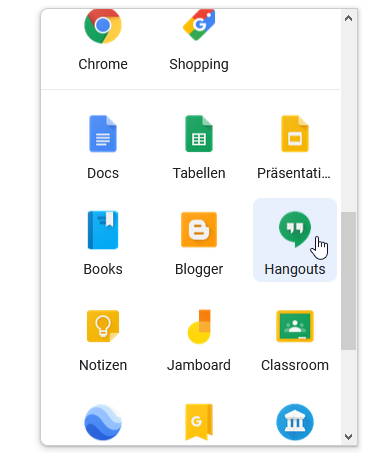Open the blue Google Earth globe icon
Image resolution: width=365 pixels, height=466 pixels.
[x=103, y=422]
